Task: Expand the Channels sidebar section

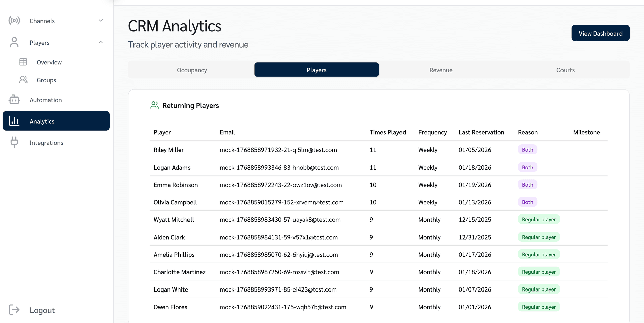Action: (x=101, y=20)
